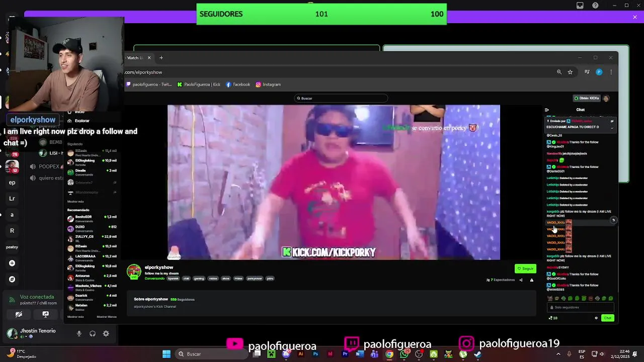Viewport: 644px width, 362px height.
Task: Open the Discord server labeled Lr
Action: point(12,199)
